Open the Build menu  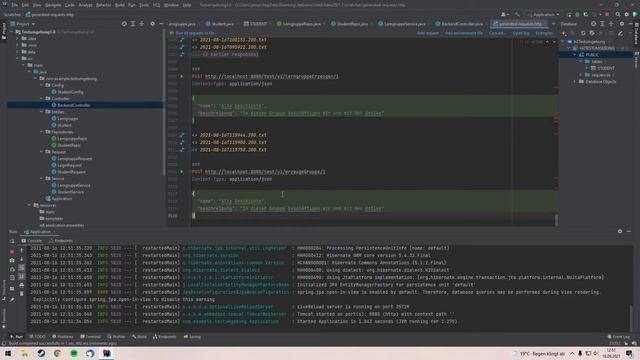pos(120,5)
